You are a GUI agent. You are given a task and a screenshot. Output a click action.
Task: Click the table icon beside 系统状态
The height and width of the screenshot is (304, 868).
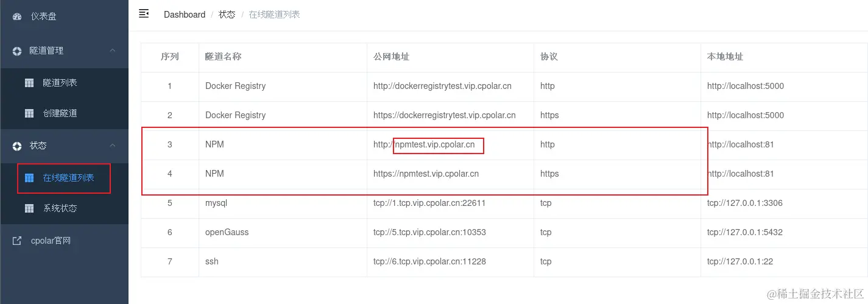coord(29,208)
